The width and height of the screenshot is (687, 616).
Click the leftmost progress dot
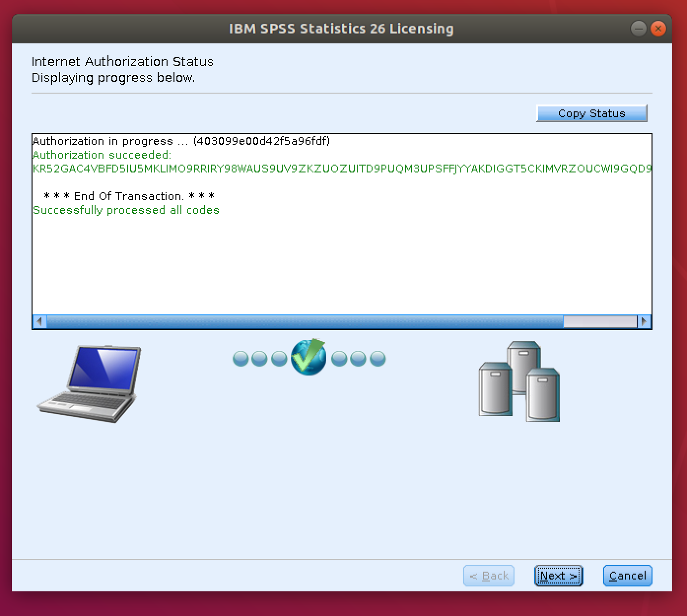coord(240,359)
